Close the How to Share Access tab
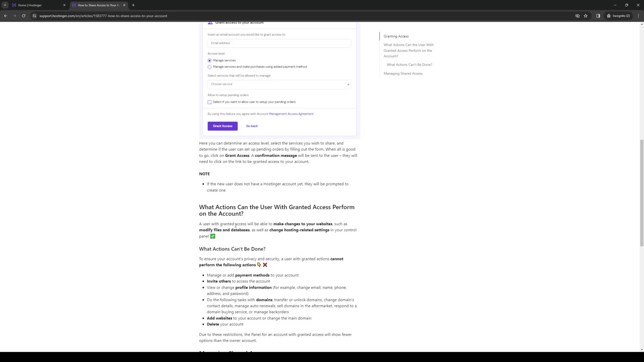The height and width of the screenshot is (362, 644). (124, 5)
